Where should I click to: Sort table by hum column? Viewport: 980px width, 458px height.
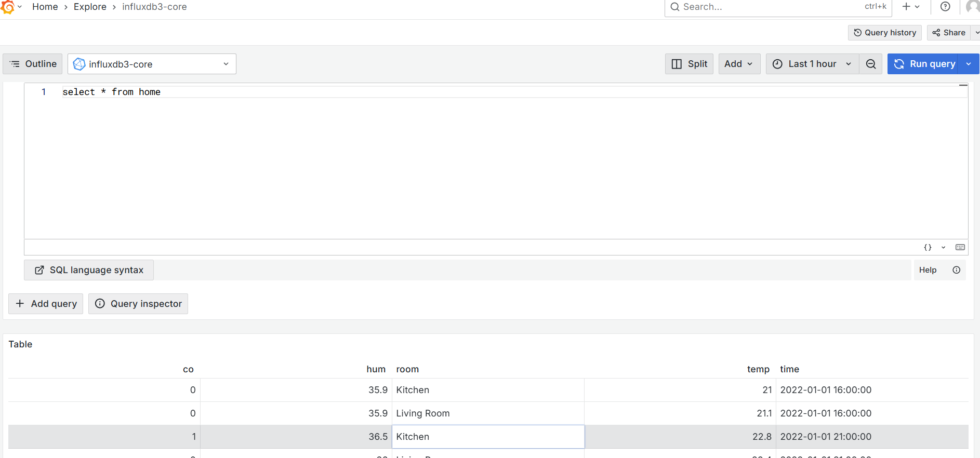[376, 369]
